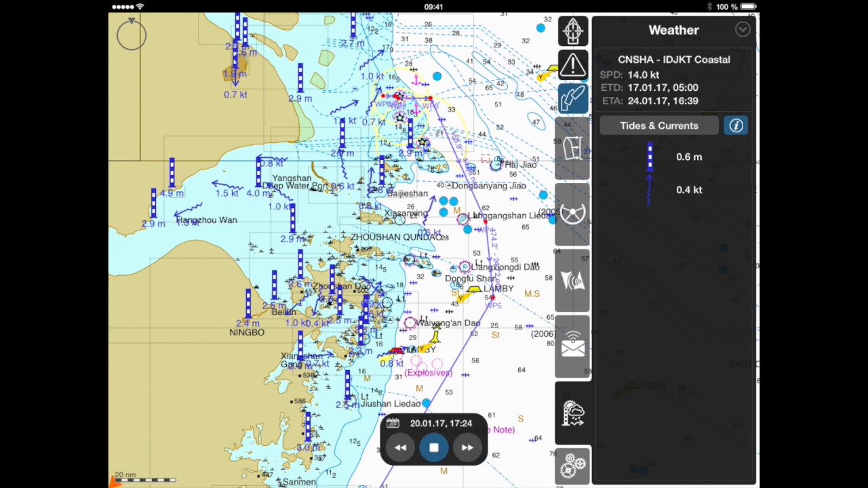Screen dimensions: 868x488
Task: Select the route planning sidebar icon
Action: (572, 98)
